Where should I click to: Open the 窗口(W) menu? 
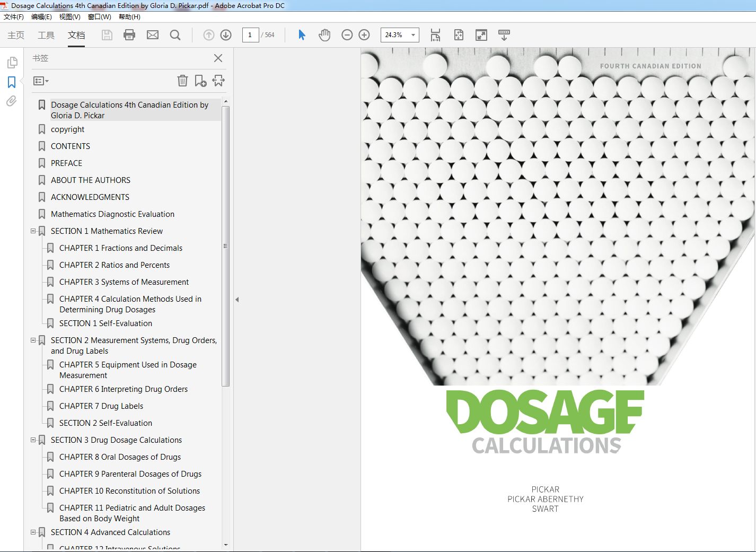coord(100,17)
